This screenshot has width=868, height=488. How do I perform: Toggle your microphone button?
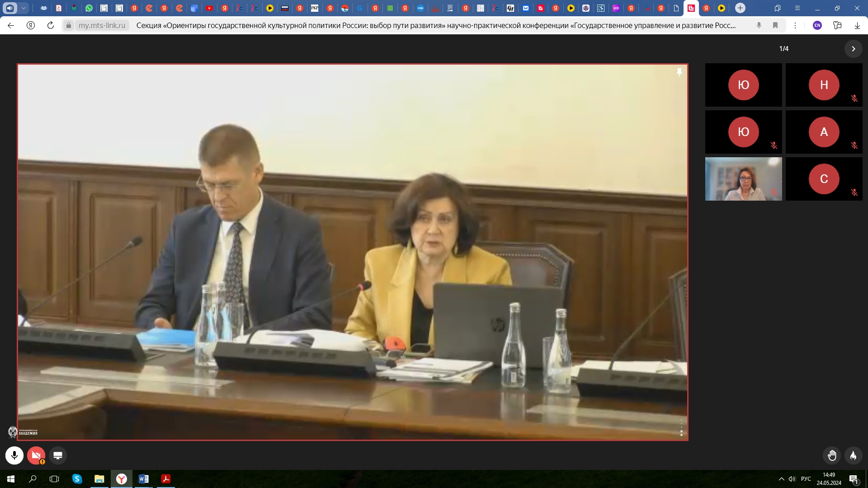(14, 455)
